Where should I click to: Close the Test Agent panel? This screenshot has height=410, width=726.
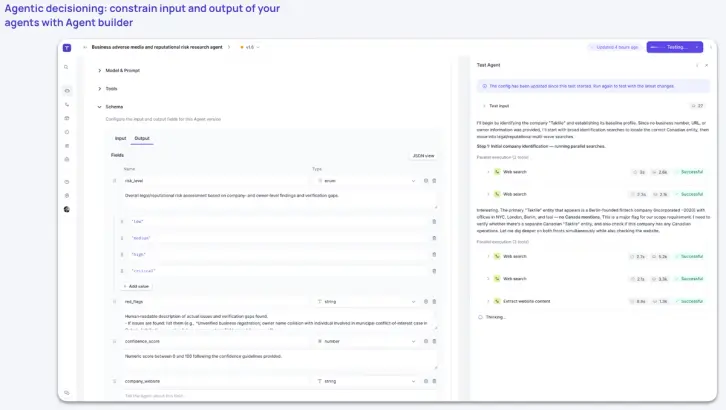pyautogui.click(x=707, y=65)
